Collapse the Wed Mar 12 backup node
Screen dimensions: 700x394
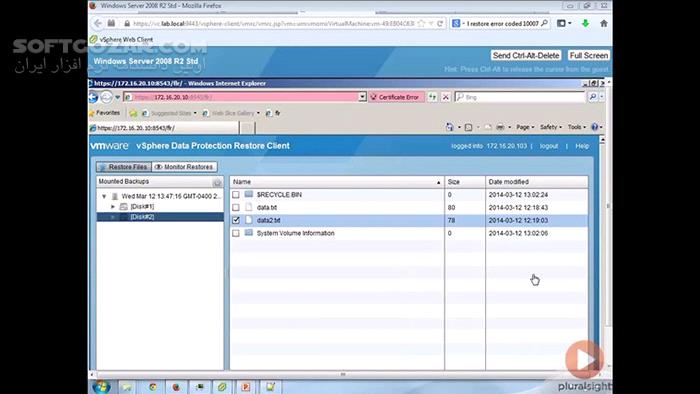tap(104, 196)
